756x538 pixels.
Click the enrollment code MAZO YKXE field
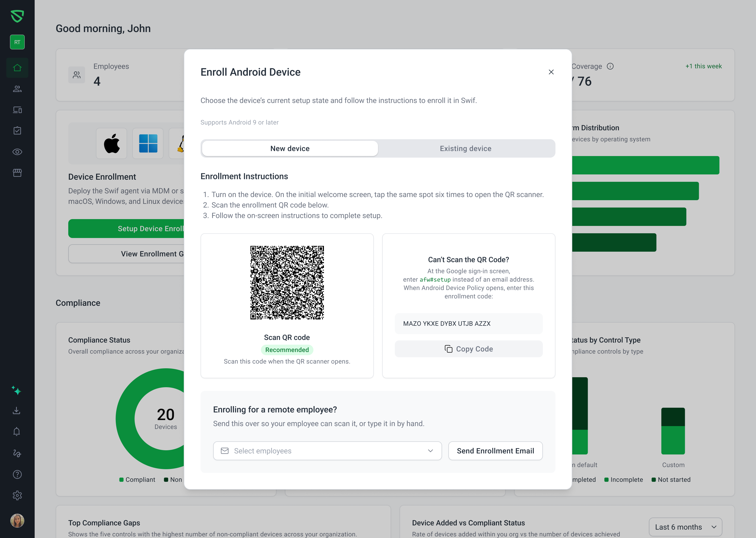pos(469,324)
